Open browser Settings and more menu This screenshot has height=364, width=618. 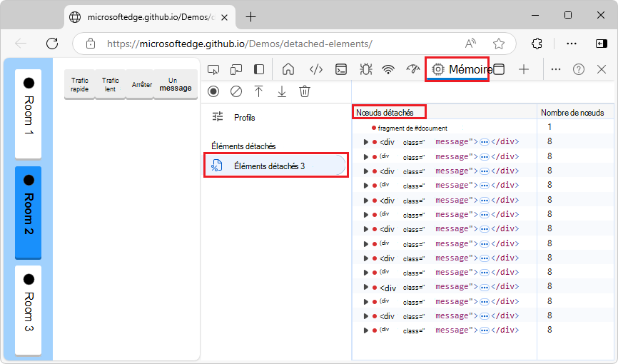click(572, 44)
